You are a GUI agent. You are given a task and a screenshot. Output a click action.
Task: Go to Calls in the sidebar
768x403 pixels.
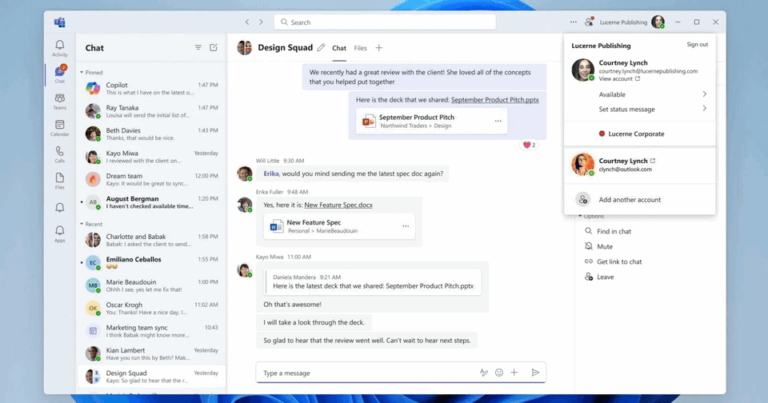point(60,153)
